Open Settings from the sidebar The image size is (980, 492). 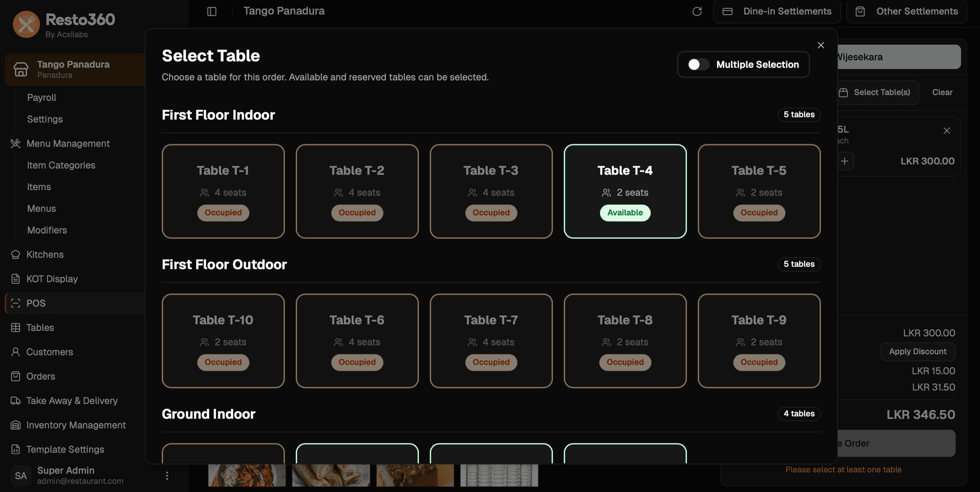tap(45, 119)
